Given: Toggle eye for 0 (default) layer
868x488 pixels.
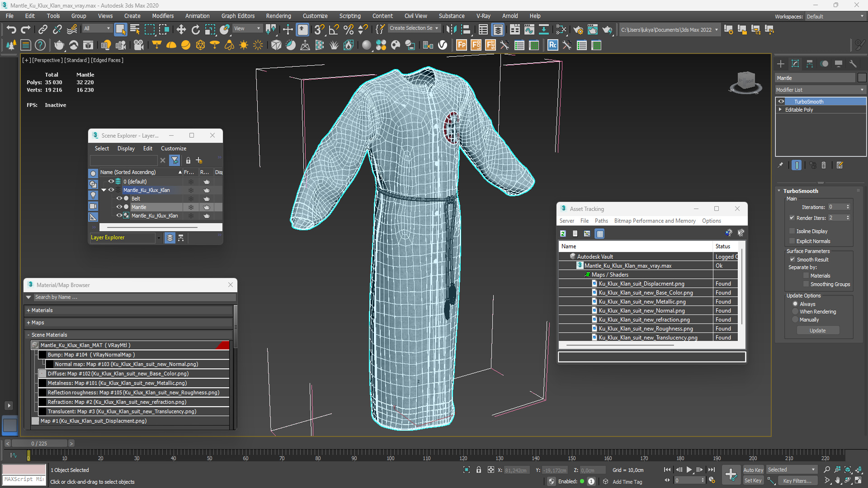Looking at the screenshot, I should pos(111,181).
